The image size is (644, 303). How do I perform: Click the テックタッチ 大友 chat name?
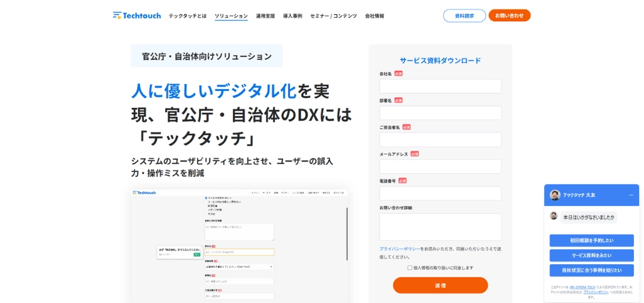click(x=579, y=195)
